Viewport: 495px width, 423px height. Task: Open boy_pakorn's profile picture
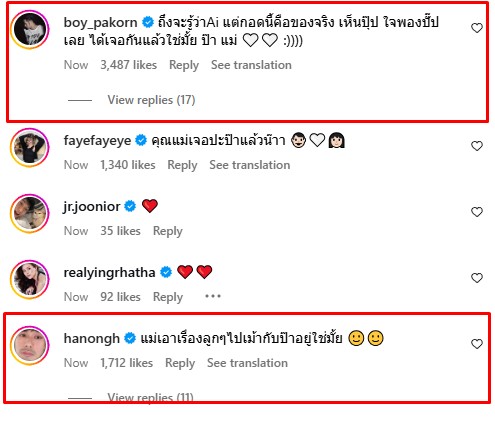point(30,30)
